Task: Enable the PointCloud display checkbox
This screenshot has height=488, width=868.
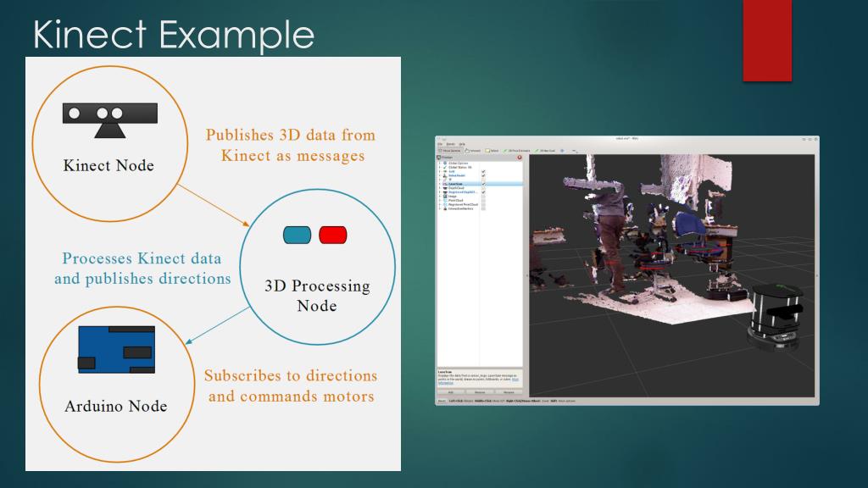Action: point(483,200)
